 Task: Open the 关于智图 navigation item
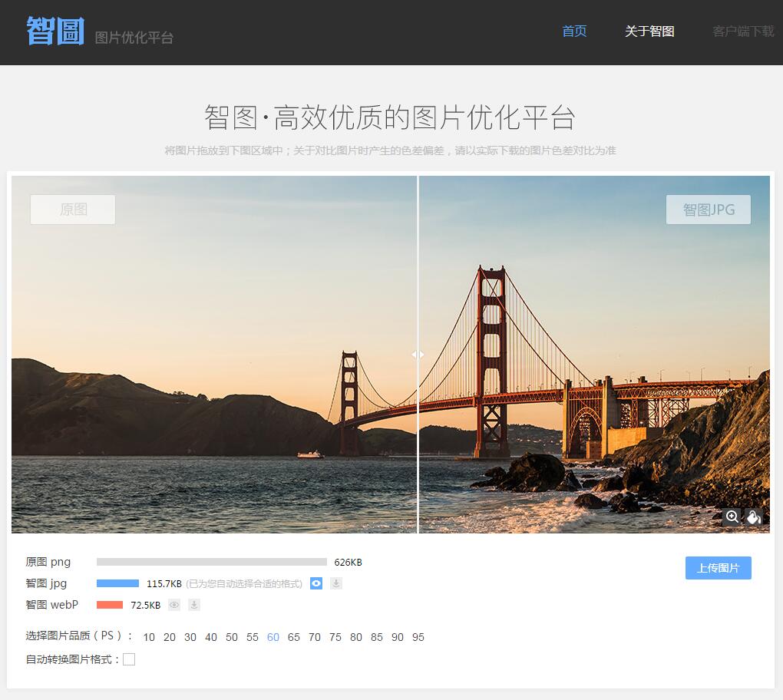(649, 31)
